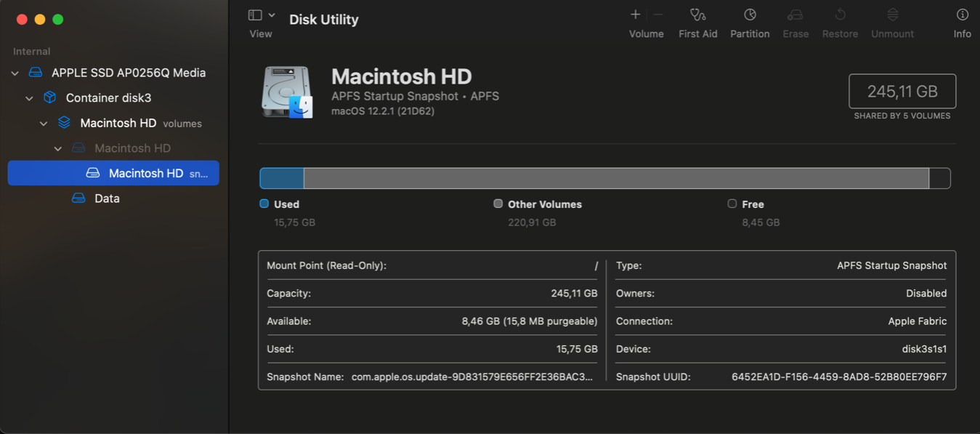Click the gray Other Volumes bar segment
Image resolution: width=980 pixels, height=434 pixels.
point(616,178)
